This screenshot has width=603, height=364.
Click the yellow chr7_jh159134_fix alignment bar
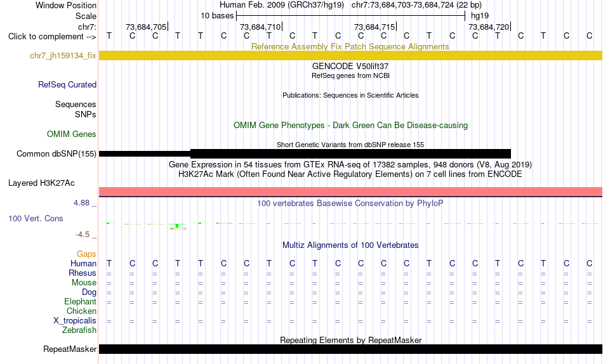350,55
